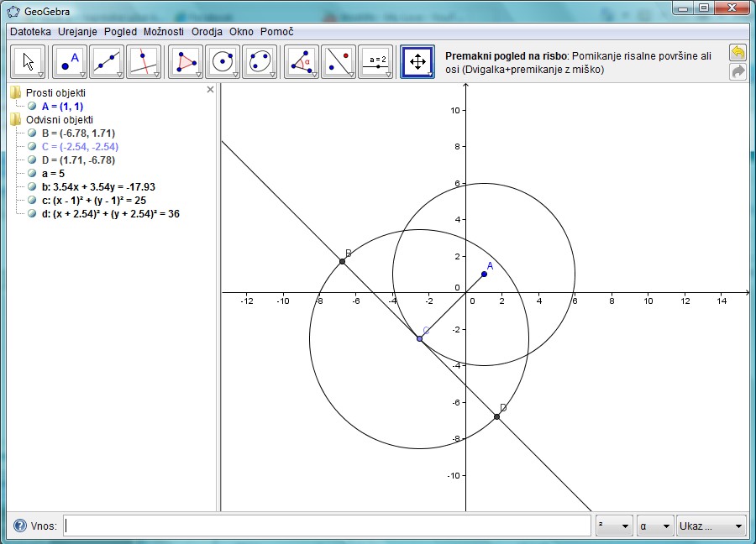Close the algebra view panel
The image size is (756, 544).
click(210, 89)
